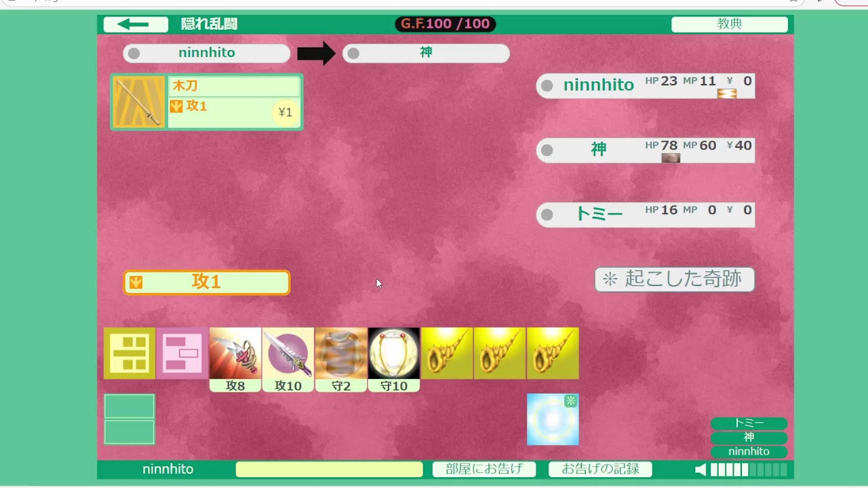Click the 木刀 card thumbnail image
This screenshot has height=488, width=868.
coord(139,102)
